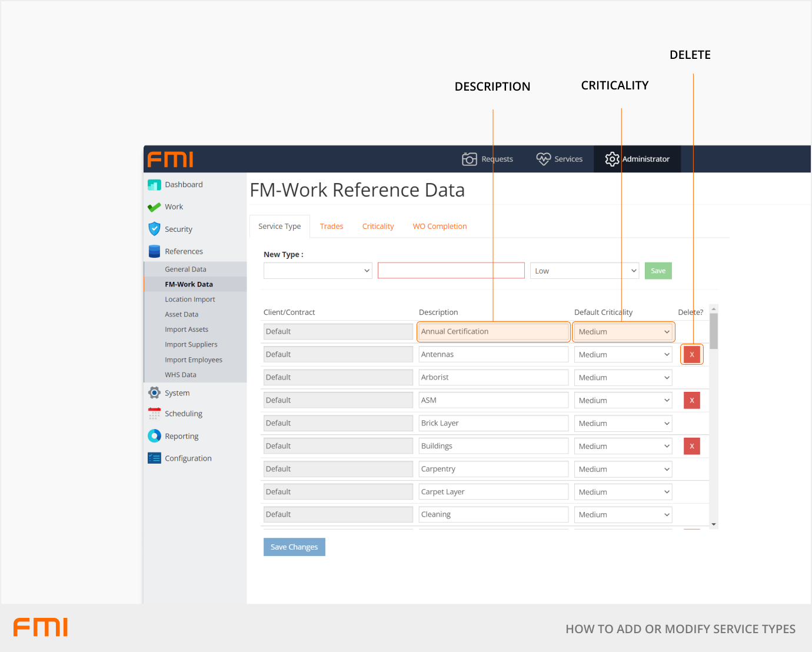Open criticality dropdown for Annual Certification row
812x652 pixels.
[x=623, y=332]
